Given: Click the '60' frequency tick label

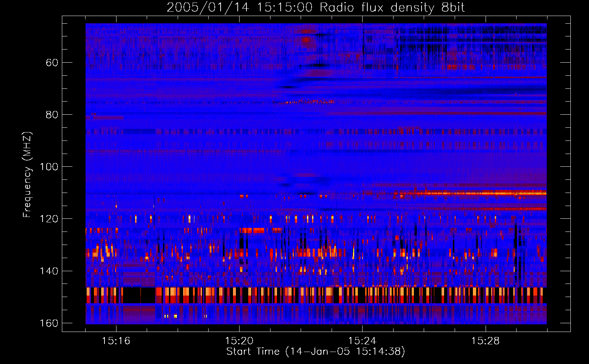Looking at the screenshot, I should click(x=52, y=63).
